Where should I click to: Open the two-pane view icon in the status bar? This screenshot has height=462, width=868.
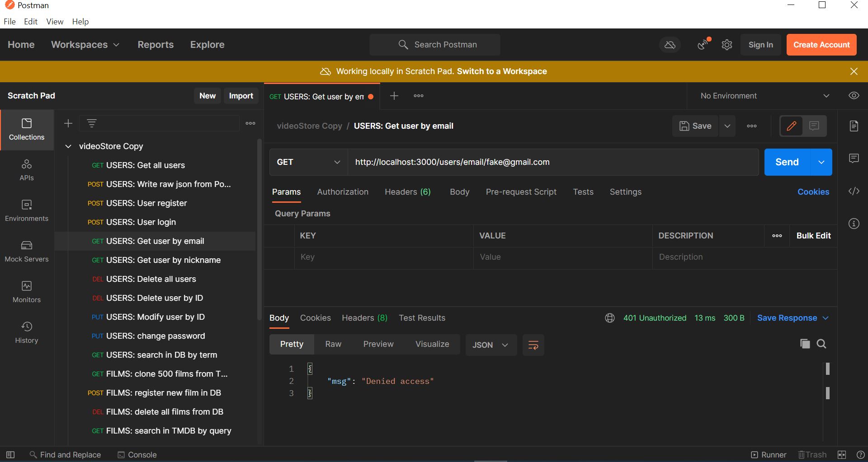click(842, 455)
